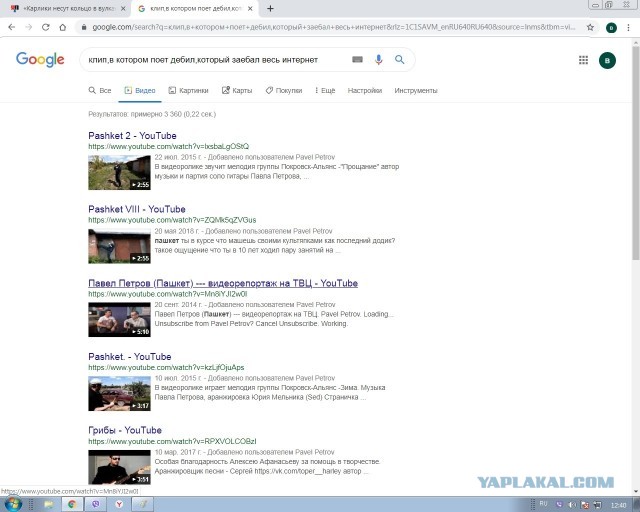Viewport: 640px width, 512px height.
Task: Start voice search with the microphone icon
Action: point(379,60)
